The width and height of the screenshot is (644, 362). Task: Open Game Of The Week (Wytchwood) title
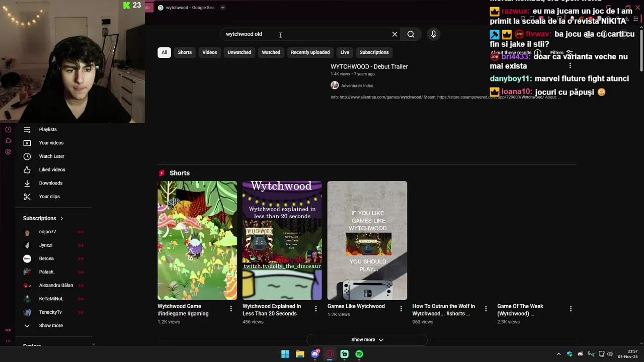520,310
